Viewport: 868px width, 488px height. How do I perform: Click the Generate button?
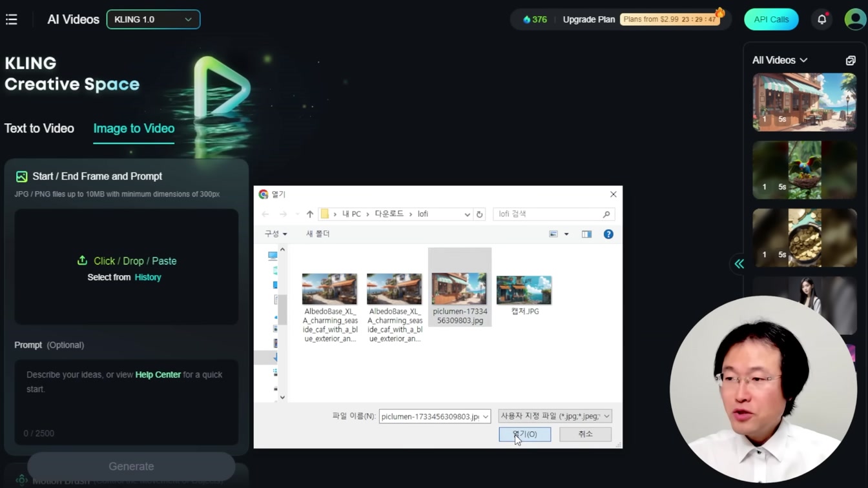click(131, 466)
